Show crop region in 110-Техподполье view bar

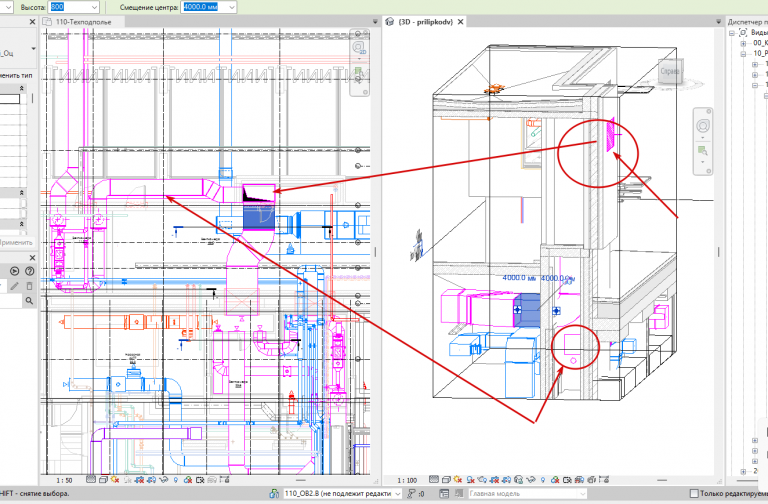(152, 480)
